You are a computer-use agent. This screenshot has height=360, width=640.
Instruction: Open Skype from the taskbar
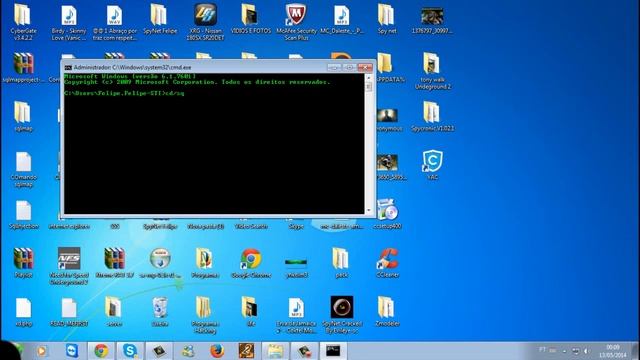(x=130, y=351)
